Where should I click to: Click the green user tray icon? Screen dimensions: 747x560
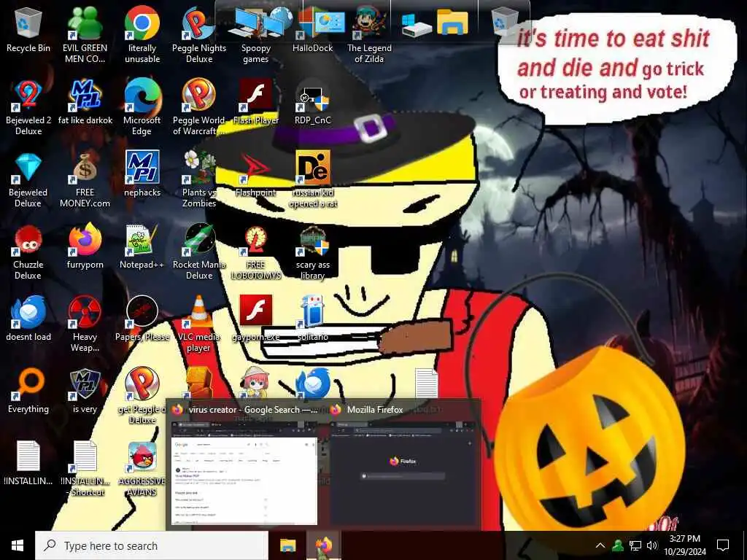(x=618, y=545)
